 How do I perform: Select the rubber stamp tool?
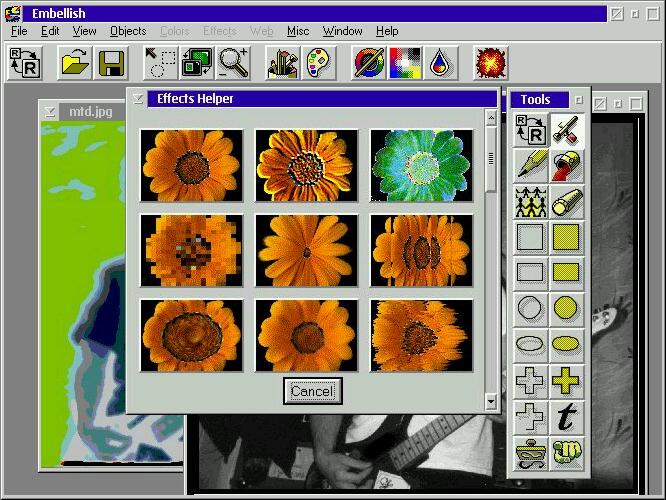(531, 453)
